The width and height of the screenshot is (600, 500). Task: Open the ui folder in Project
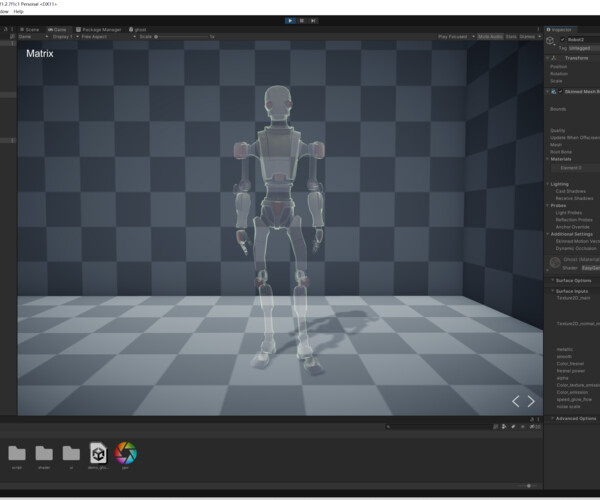point(71,456)
